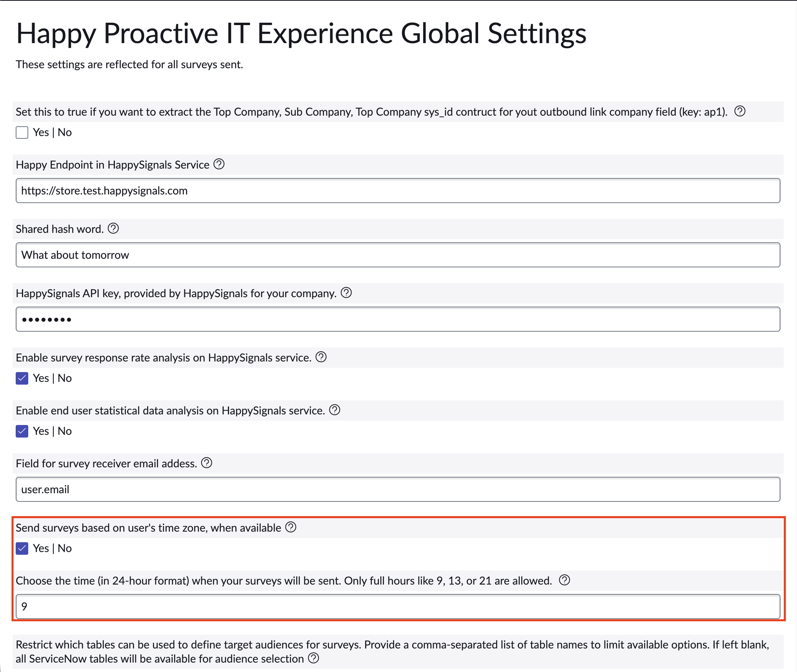View help for survey response rate analysis

(x=321, y=357)
